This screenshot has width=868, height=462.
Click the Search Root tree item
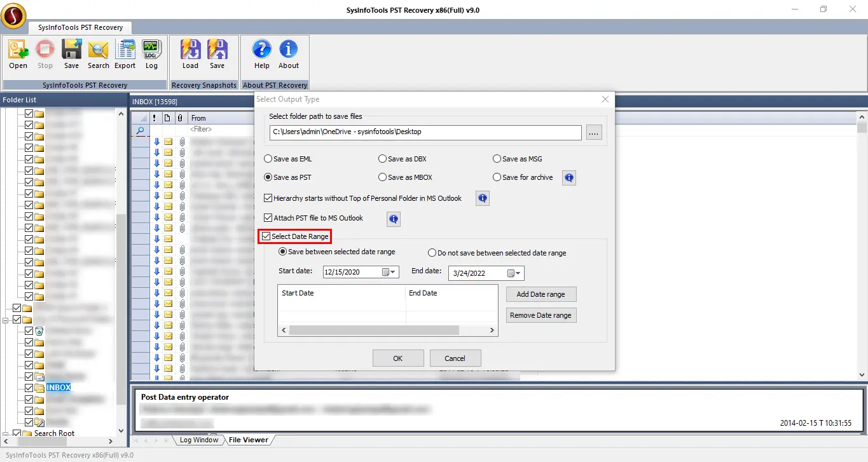tap(54, 433)
